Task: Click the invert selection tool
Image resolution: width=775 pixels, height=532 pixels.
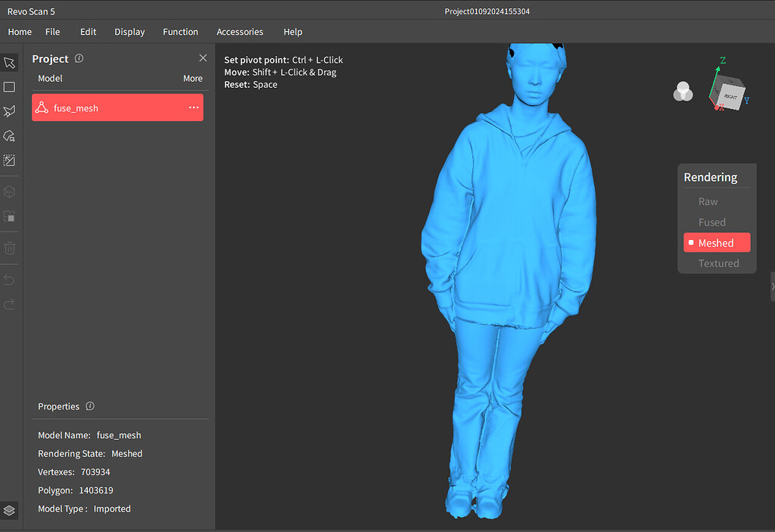Action: (x=9, y=160)
